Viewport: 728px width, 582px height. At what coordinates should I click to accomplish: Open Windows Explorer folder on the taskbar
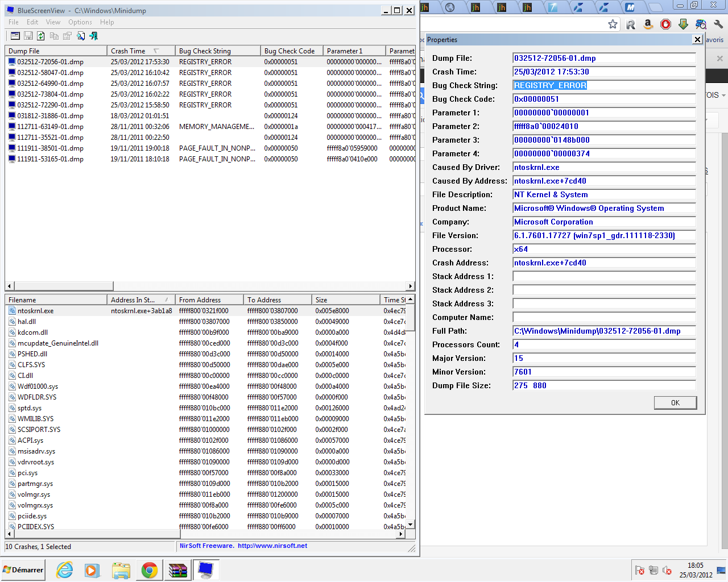tap(121, 569)
